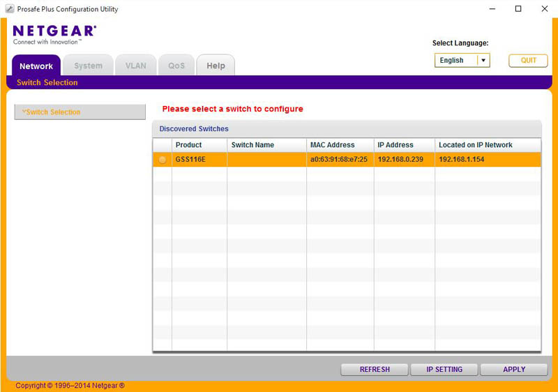Close the Prosafe Plus Configuration Utility window
Screen dimensions: 558x392
545,9
